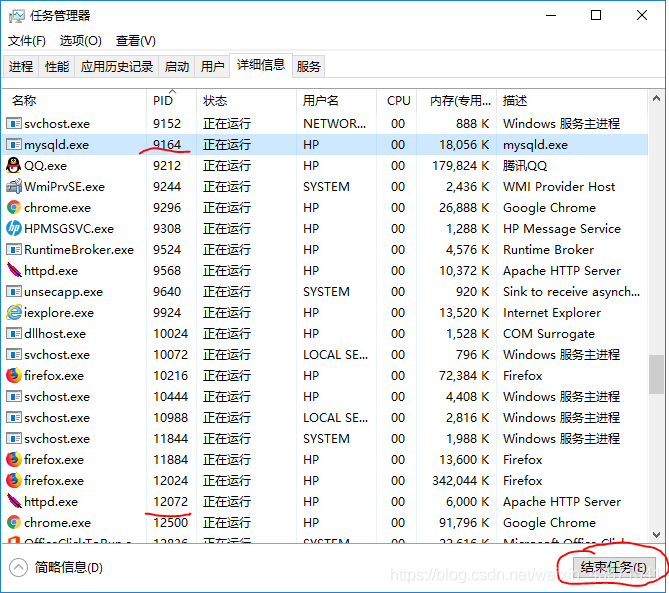The width and height of the screenshot is (669, 593).
Task: Sort by the 用户名 column header
Action: (336, 101)
